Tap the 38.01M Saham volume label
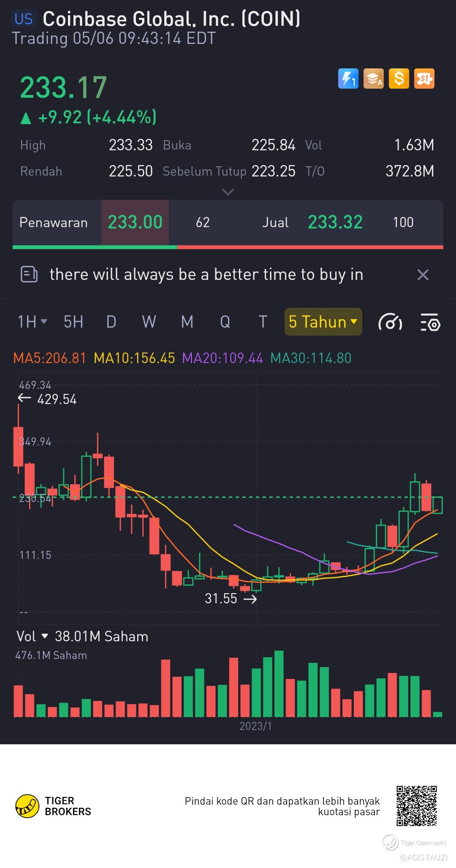The height and width of the screenshot is (868, 456). (101, 636)
